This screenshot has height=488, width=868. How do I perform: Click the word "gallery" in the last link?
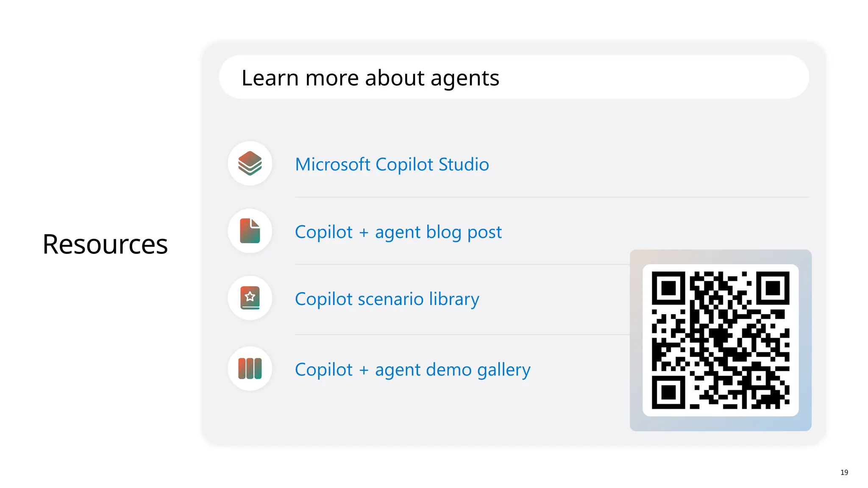click(504, 370)
